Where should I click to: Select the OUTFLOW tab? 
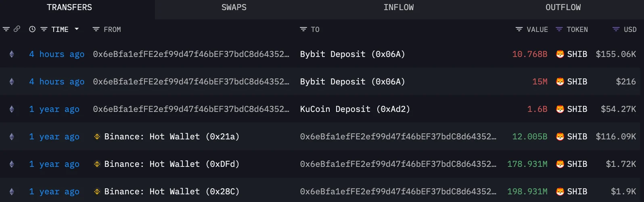tap(563, 8)
